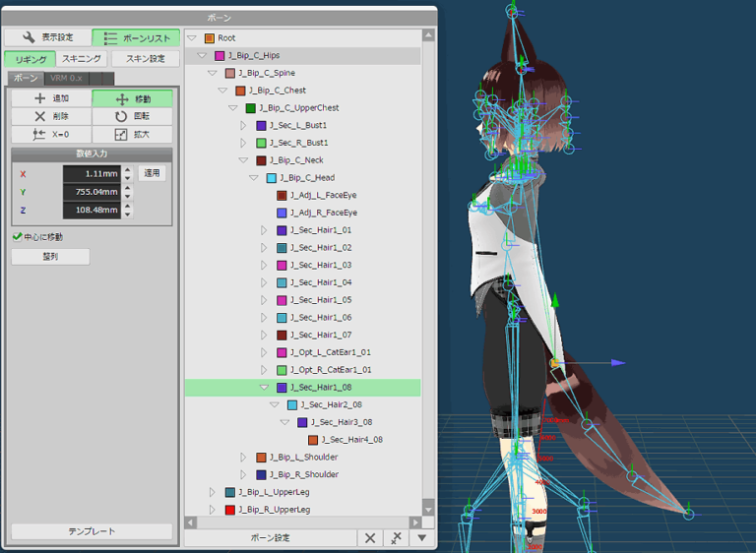This screenshot has height=553, width=756.
Task: Toggle the ボーンリスト panel button
Action: [x=136, y=37]
